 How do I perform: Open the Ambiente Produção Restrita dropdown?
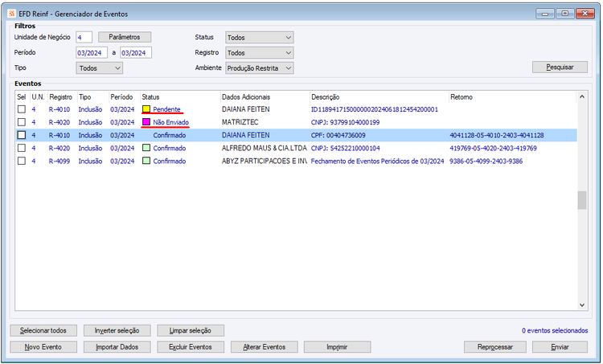(260, 68)
